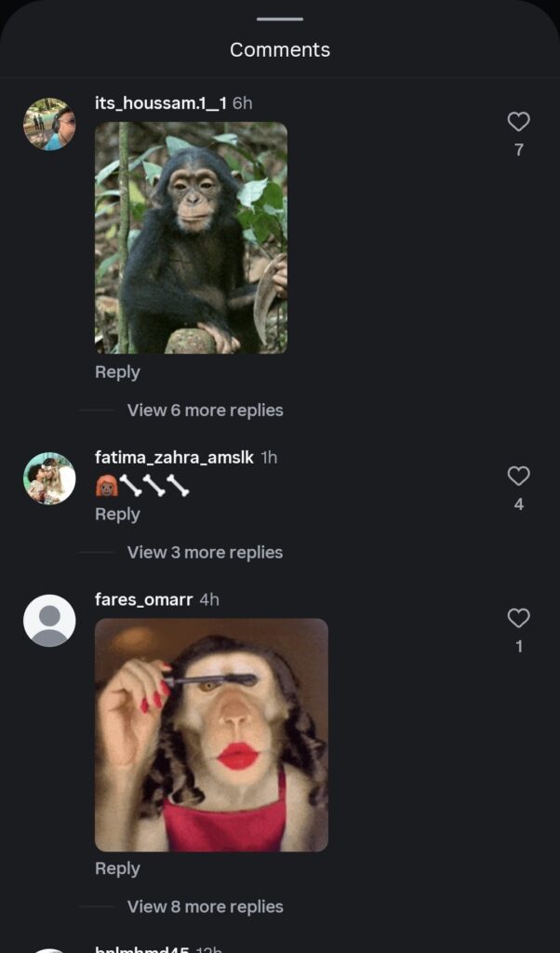This screenshot has height=953, width=560.
Task: Tap the username fares_omarr
Action: tap(144, 600)
